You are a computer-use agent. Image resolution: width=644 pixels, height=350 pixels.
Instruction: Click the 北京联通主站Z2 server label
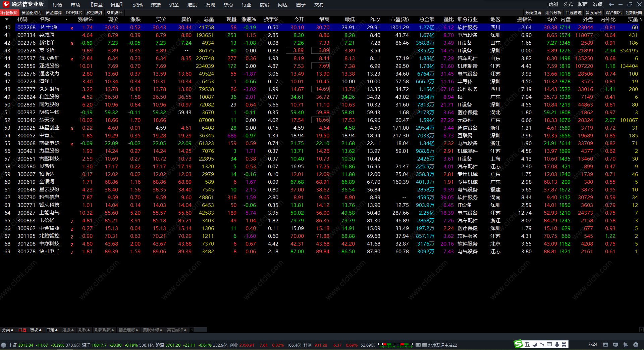pyautogui.click(x=442, y=345)
